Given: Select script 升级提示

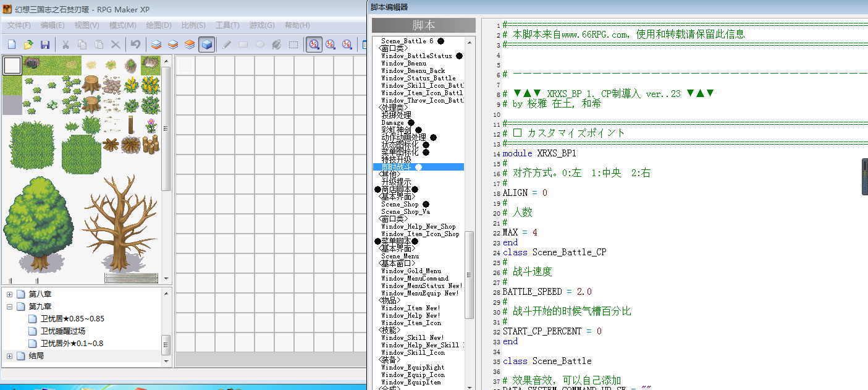Looking at the screenshot, I should [x=396, y=182].
